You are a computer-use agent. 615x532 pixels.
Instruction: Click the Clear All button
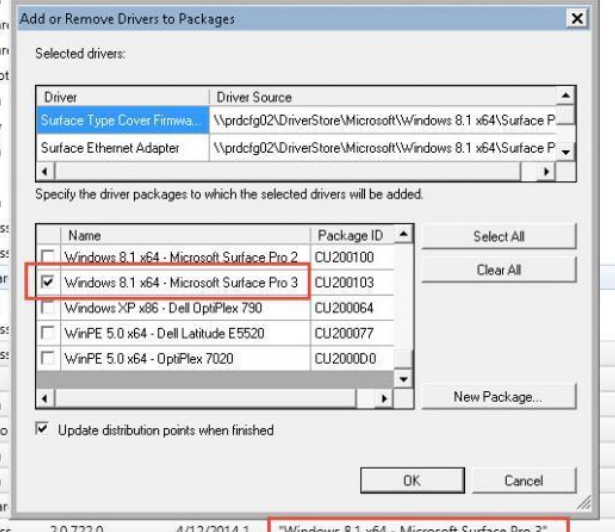pos(499,270)
